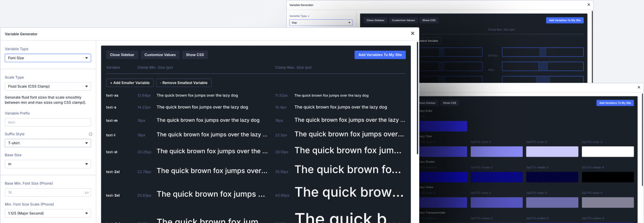Open the Variable Type Font Size dropdown

coord(48,58)
